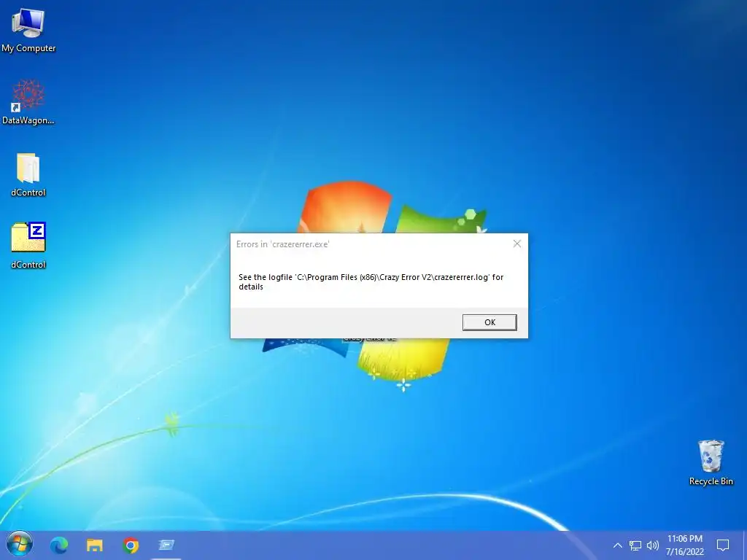Launch Microsoft Edge from the taskbar
The width and height of the screenshot is (747, 560).
pyautogui.click(x=59, y=545)
